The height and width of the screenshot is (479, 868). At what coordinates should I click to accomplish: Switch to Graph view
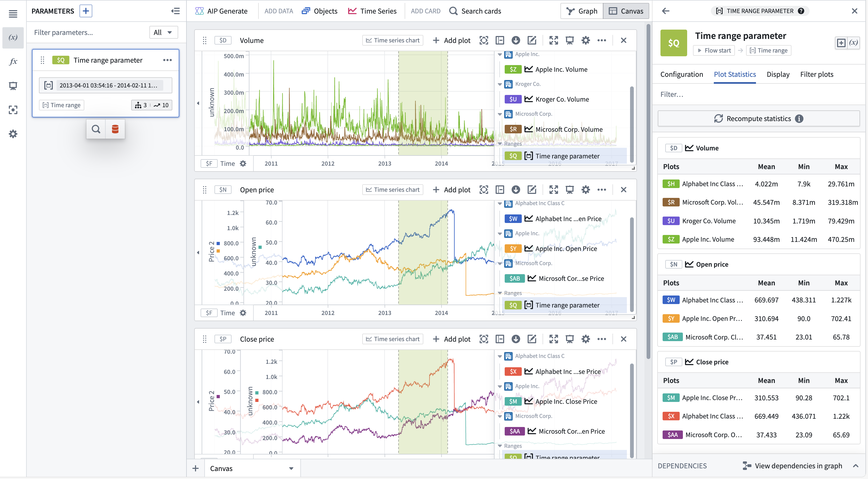[582, 11]
